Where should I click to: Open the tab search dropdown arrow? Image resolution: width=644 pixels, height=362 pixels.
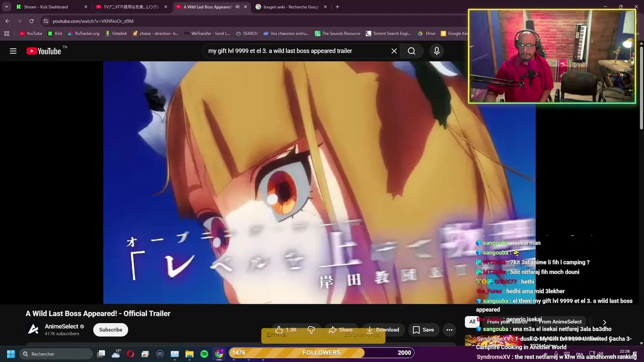click(7, 7)
